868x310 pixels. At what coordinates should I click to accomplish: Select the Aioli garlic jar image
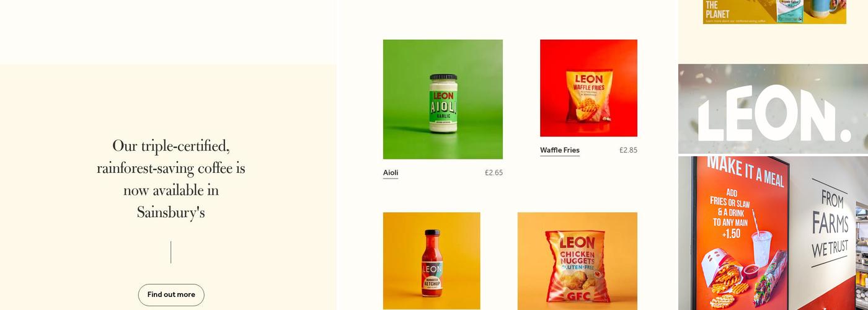(x=443, y=99)
